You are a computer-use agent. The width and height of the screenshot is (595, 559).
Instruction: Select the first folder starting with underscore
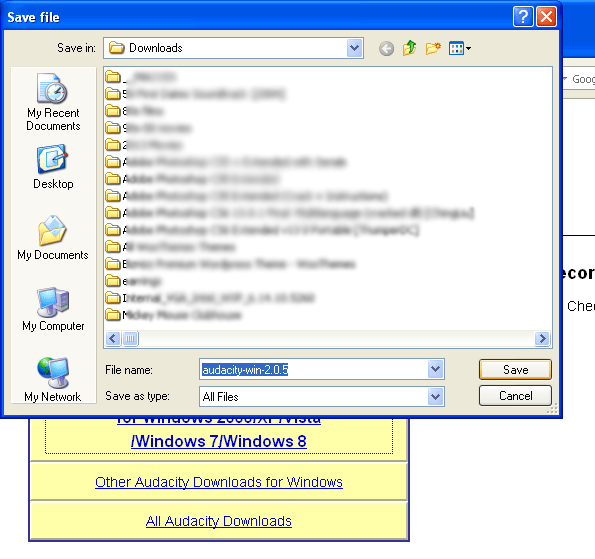click(x=140, y=77)
